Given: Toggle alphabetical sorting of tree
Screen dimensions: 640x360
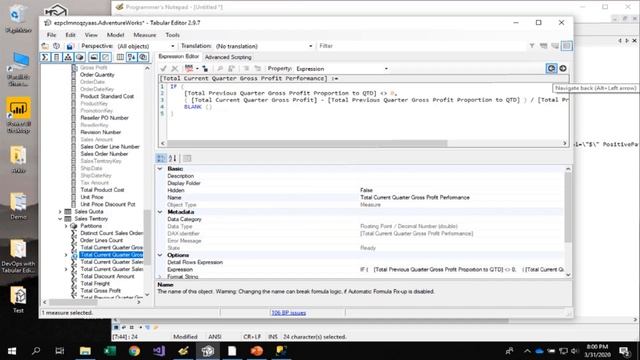Looking at the screenshot, I should (x=131, y=57).
